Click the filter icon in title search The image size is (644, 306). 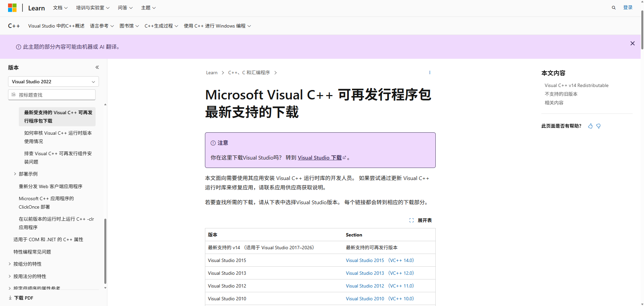click(x=14, y=95)
